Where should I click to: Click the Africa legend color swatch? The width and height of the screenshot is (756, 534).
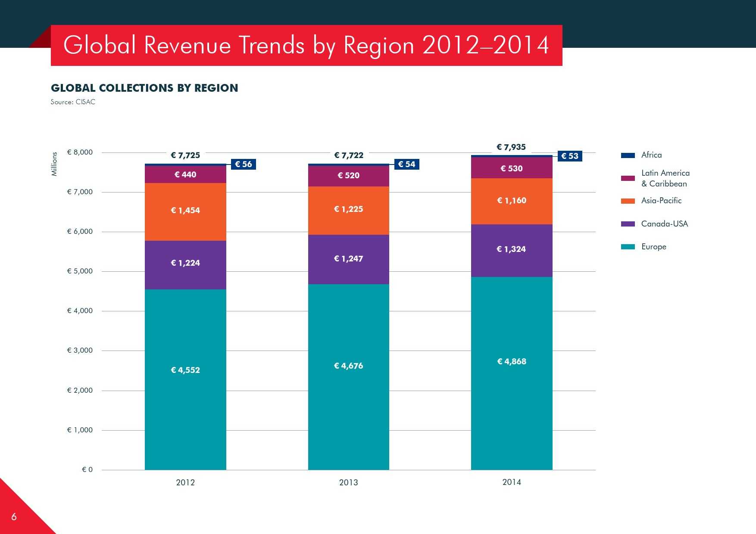[x=628, y=155]
